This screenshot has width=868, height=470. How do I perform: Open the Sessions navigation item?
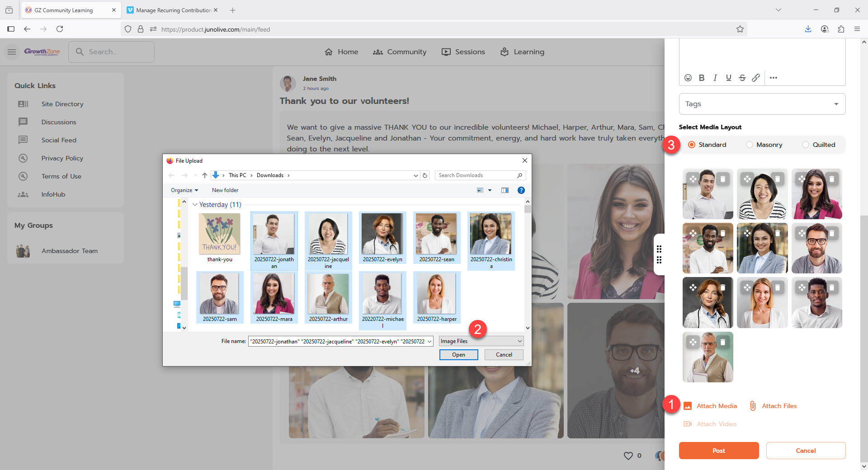[463, 52]
